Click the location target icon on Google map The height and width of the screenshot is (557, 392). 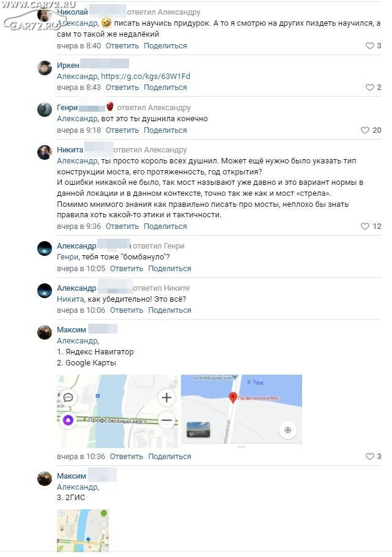287,430
